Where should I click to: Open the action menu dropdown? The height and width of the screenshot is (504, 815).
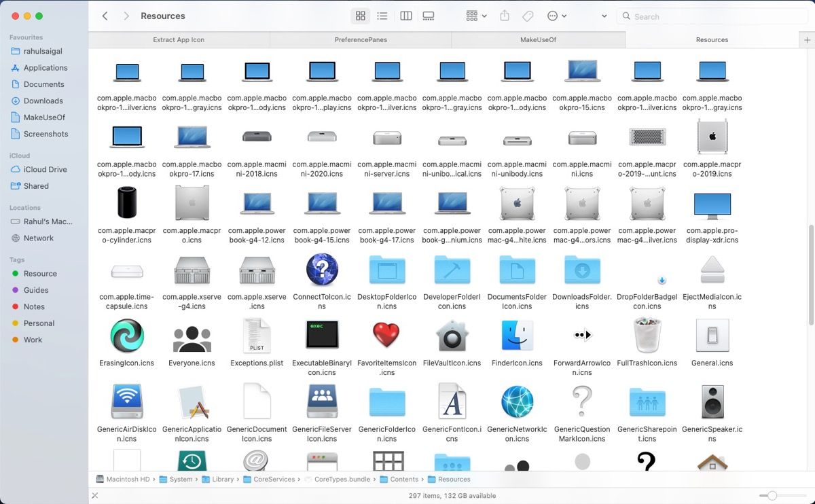point(554,16)
